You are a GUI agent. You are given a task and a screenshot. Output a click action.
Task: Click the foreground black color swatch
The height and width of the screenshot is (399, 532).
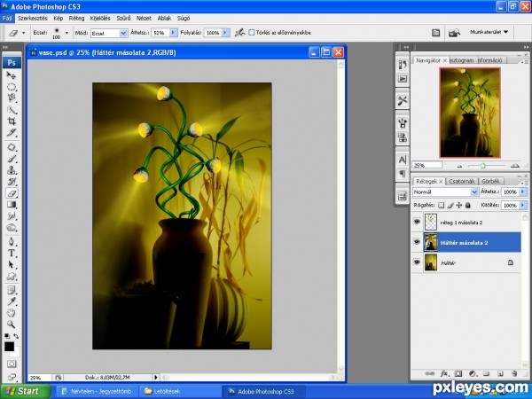tap(9, 347)
